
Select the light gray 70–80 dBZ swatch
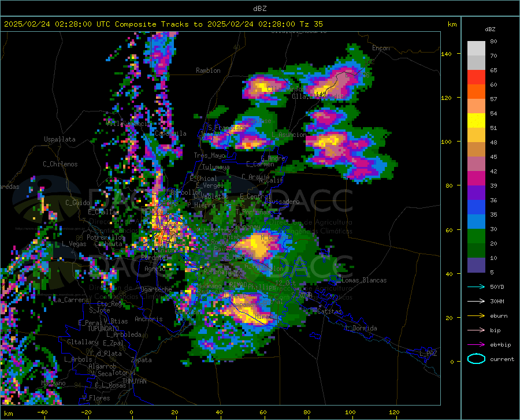pyautogui.click(x=476, y=48)
